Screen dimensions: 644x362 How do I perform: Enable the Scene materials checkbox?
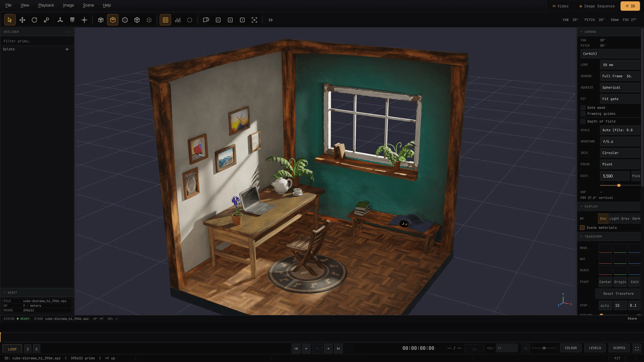click(582, 228)
